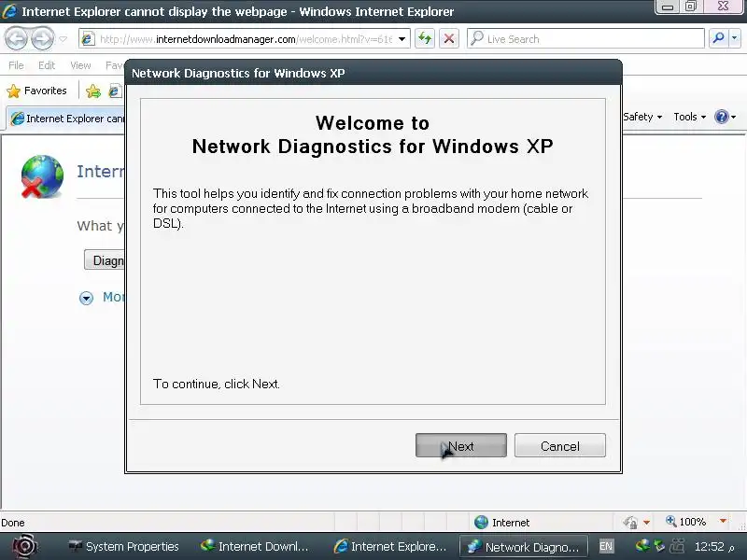Viewport: 747px width, 560px height.
Task: Open search provider options dropdown
Action: click(735, 38)
